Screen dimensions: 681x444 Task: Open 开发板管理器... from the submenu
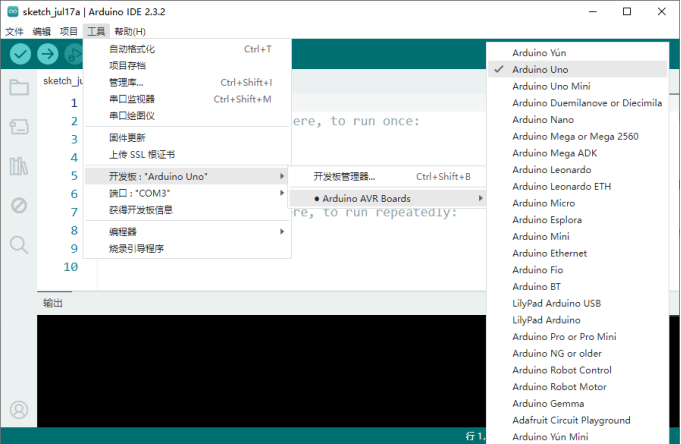click(x=387, y=176)
